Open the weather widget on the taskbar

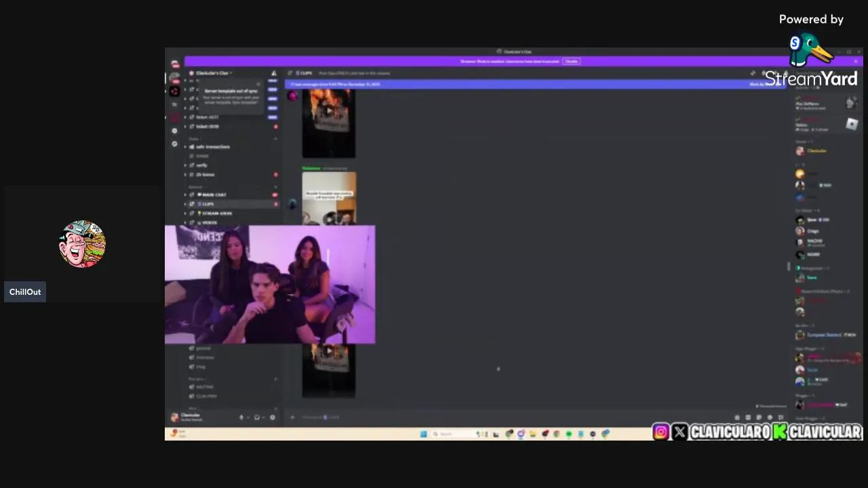pos(178,434)
